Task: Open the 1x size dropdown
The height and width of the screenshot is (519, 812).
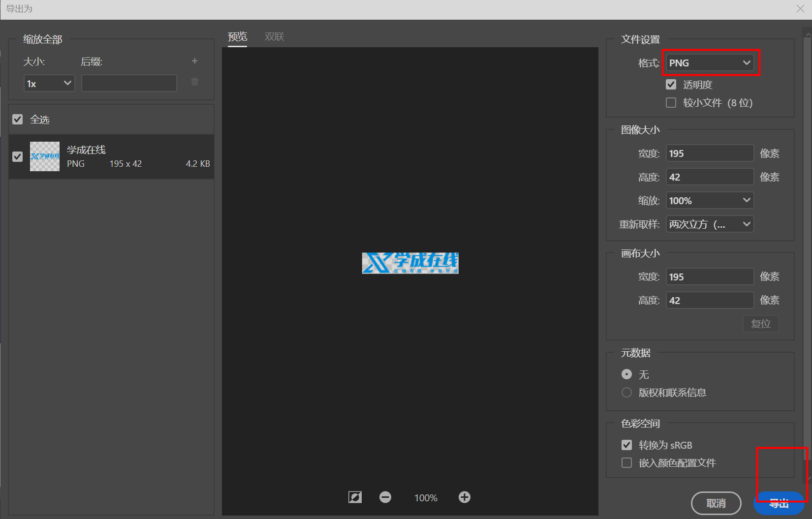Action: [x=49, y=84]
